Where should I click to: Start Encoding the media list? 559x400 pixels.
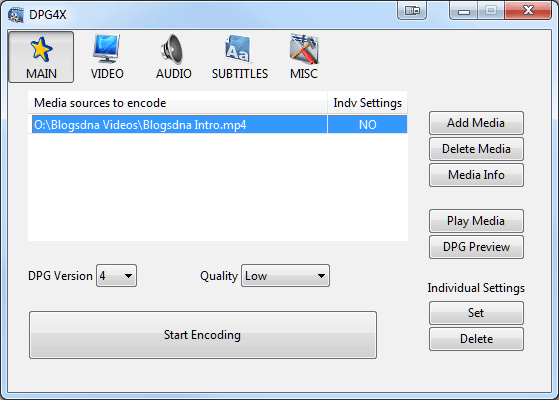203,335
